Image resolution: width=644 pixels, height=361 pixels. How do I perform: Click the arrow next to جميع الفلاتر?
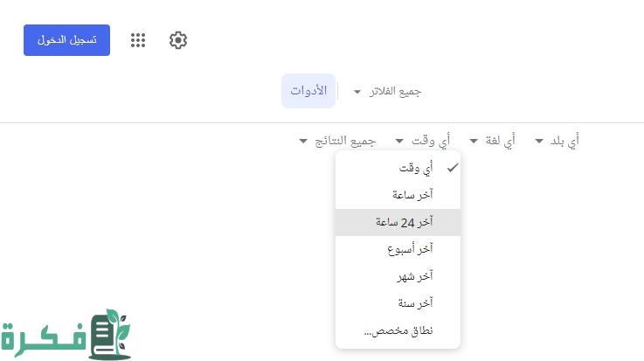[x=357, y=92]
